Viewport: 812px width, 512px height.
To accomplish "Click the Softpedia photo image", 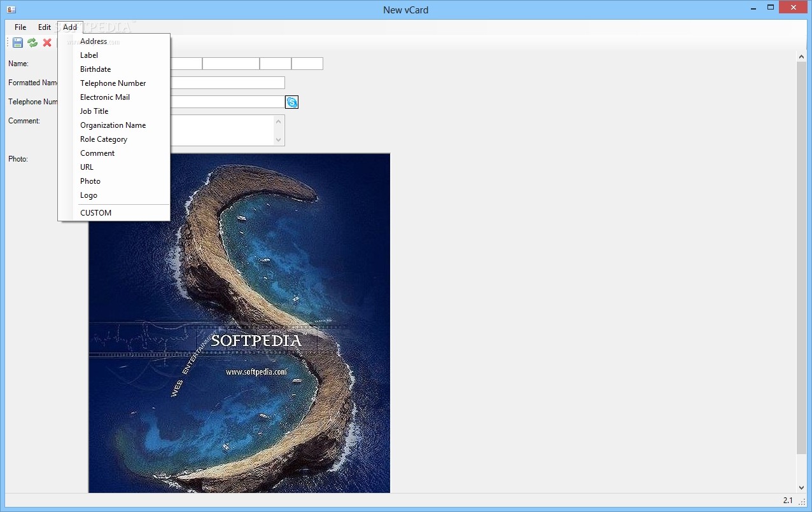I will [x=239, y=323].
